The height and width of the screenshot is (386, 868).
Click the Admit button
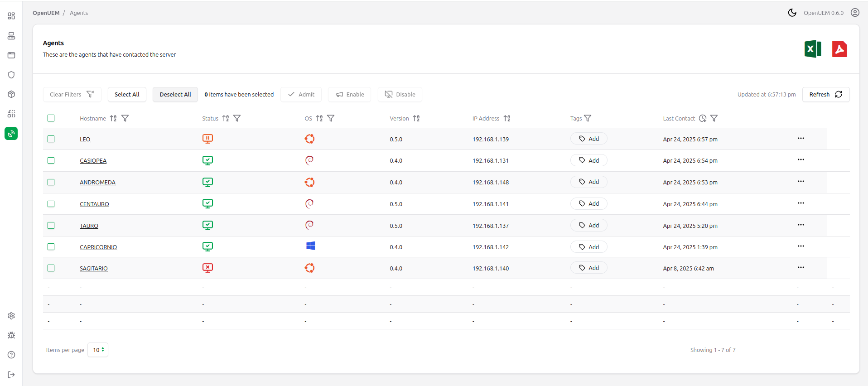301,94
